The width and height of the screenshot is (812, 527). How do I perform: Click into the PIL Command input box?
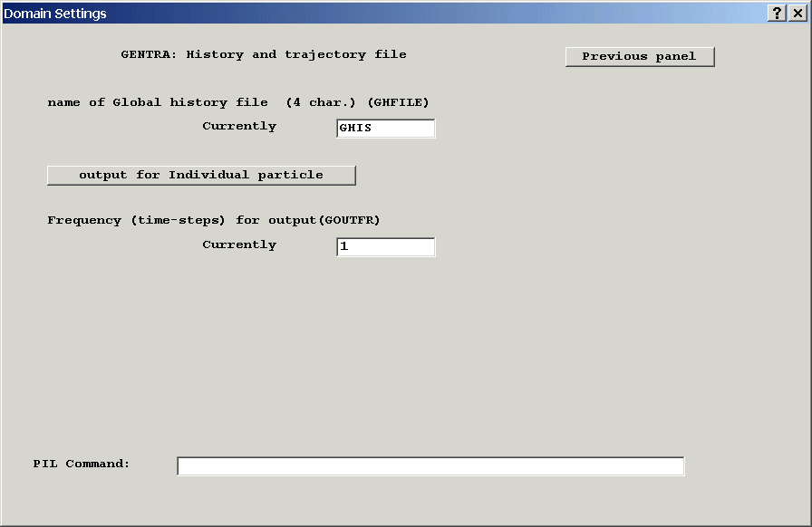point(430,466)
